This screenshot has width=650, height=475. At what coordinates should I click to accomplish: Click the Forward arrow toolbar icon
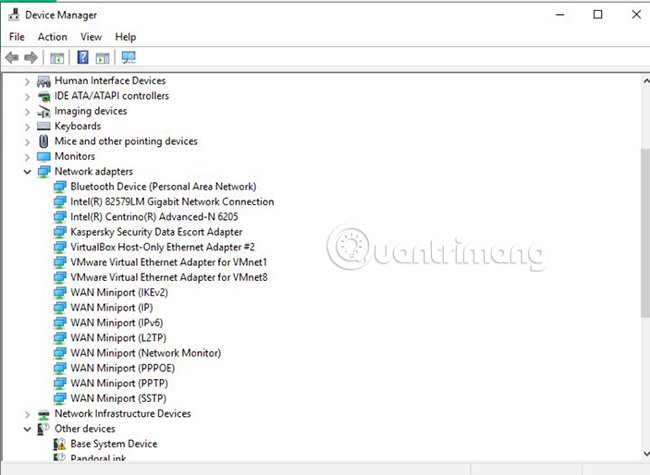31,57
